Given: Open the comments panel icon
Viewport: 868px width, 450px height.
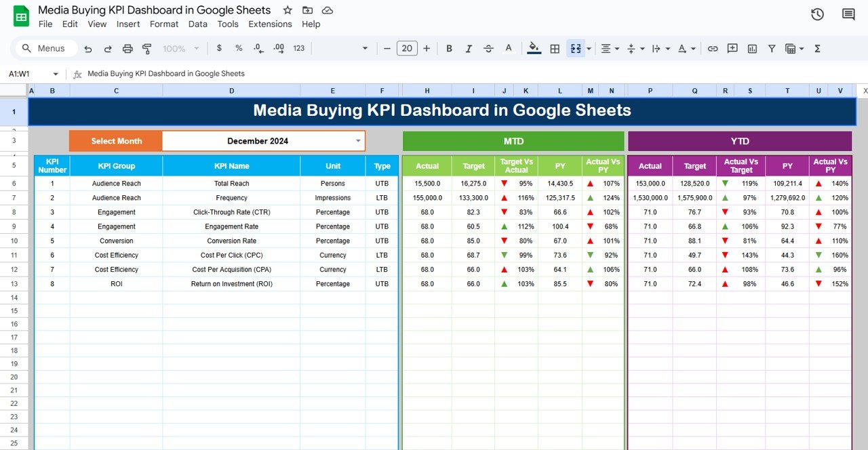Looking at the screenshot, I should [848, 14].
